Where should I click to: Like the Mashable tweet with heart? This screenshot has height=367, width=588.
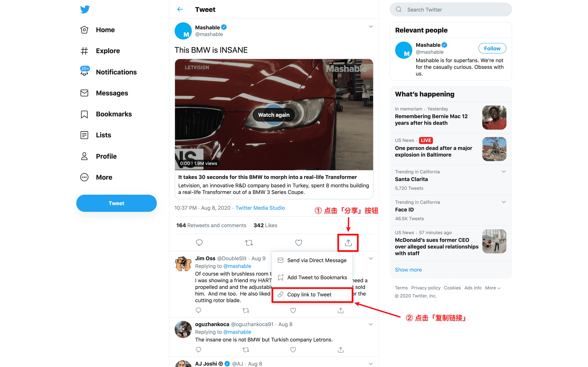(x=299, y=243)
